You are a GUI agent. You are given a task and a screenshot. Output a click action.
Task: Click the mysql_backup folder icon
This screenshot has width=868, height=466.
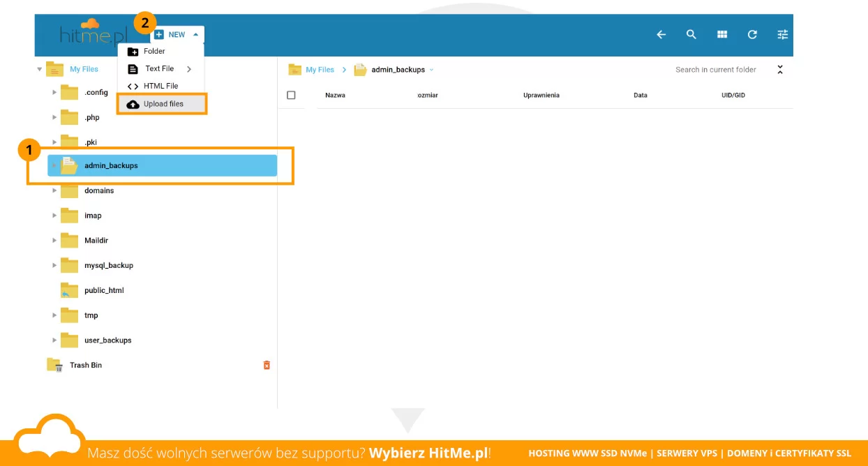click(69, 265)
